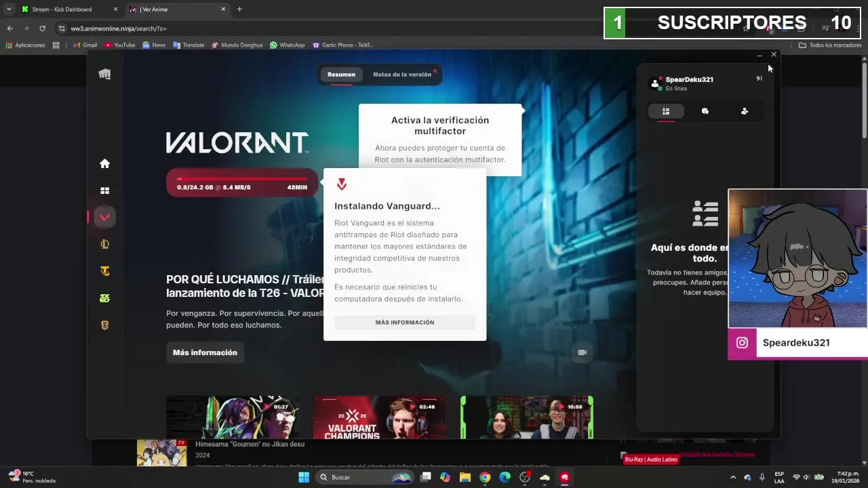Switch to the Resumen tab
The height and width of the screenshot is (488, 868).
tap(341, 75)
